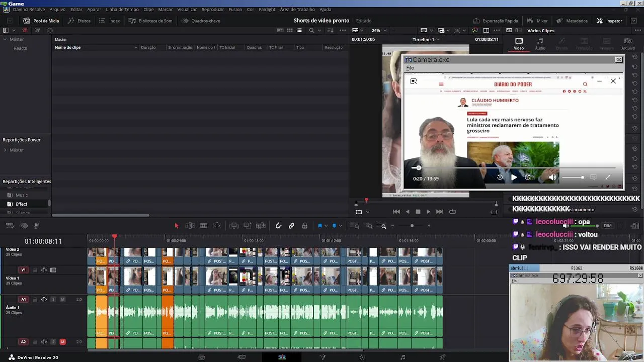644x362 pixels.
Task: Expand the Máster bin above Reacts
Action: click(5, 39)
